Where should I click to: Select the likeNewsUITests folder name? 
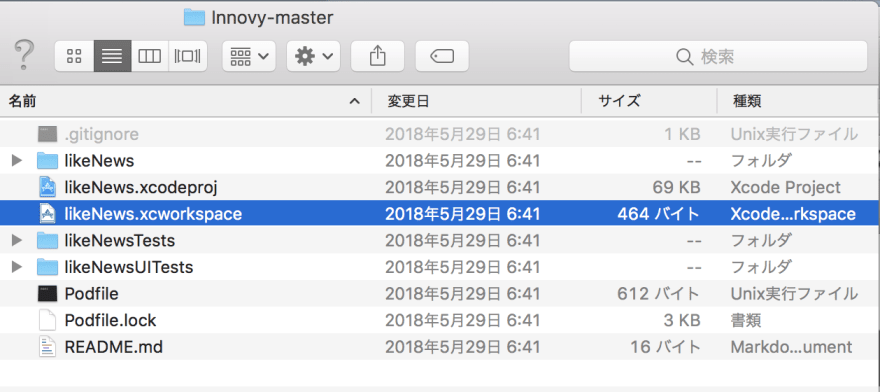point(129,267)
